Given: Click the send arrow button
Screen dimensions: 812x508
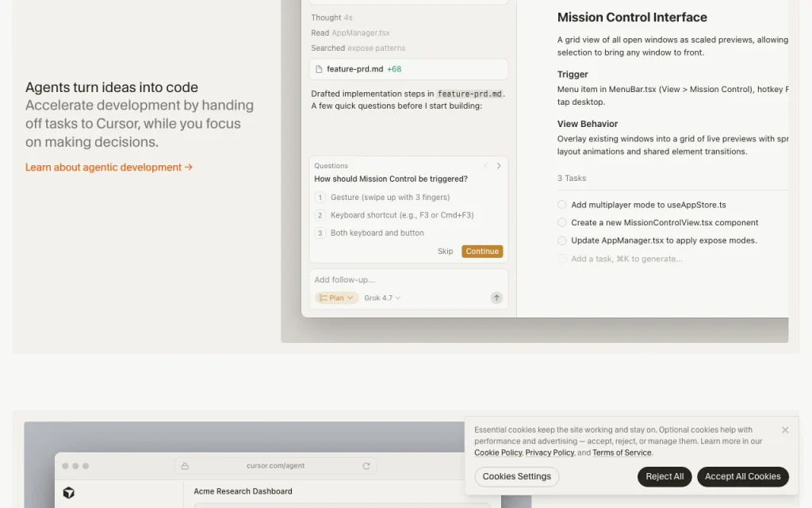Looking at the screenshot, I should [496, 298].
